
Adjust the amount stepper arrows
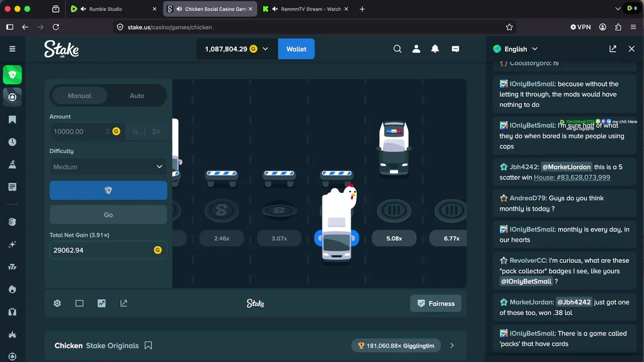(107, 131)
